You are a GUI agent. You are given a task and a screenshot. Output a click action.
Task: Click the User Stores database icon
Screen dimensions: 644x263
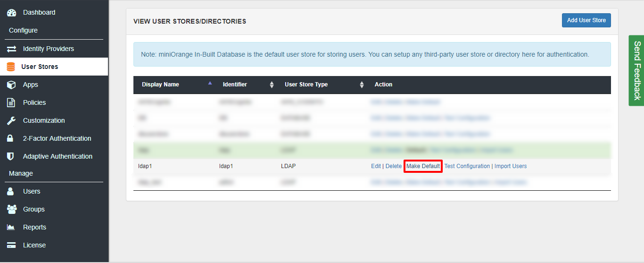tap(10, 67)
